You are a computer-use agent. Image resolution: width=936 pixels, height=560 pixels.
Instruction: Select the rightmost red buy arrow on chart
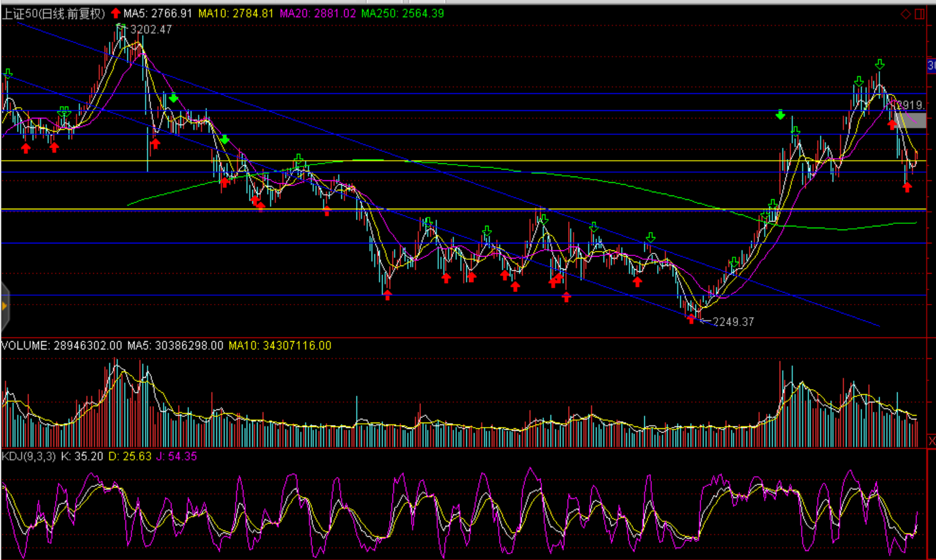(907, 187)
